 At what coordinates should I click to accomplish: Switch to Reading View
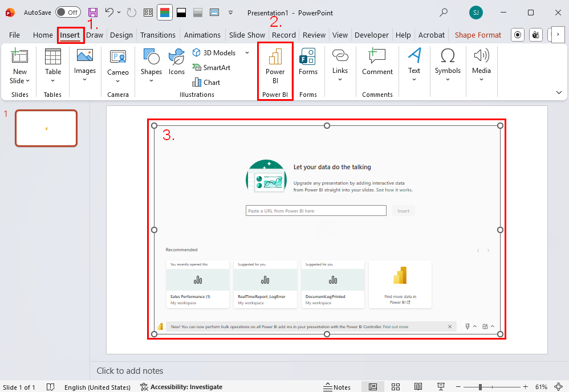tap(418, 386)
